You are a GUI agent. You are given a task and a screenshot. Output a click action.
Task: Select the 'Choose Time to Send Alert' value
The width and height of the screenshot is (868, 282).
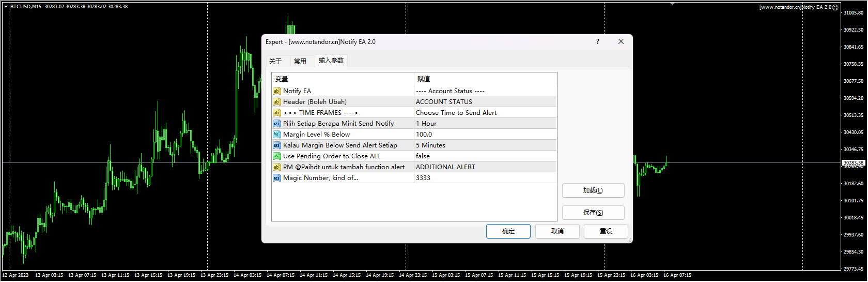point(486,113)
